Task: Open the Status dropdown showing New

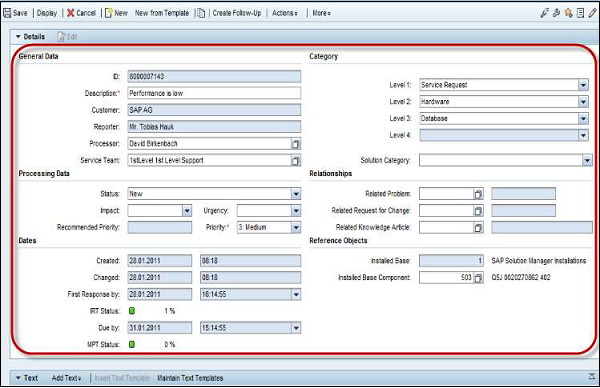Action: [296, 194]
